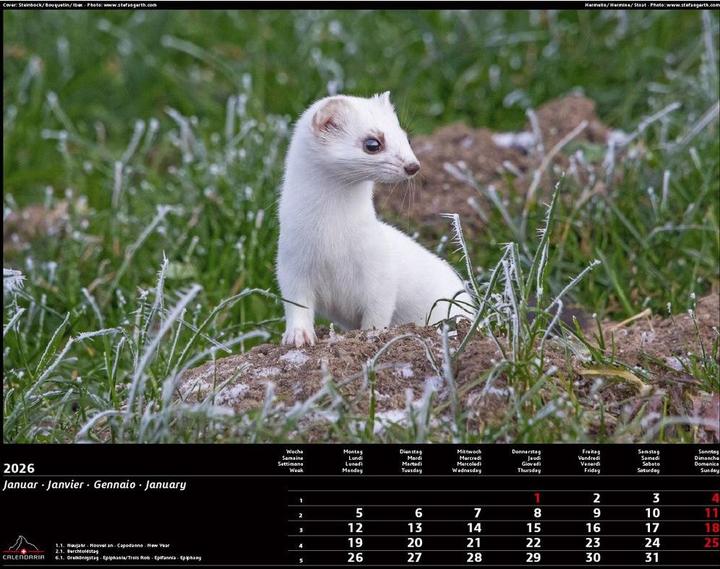Select the date 7 under Wednesday
Screen dimensions: 720x569
click(x=478, y=513)
